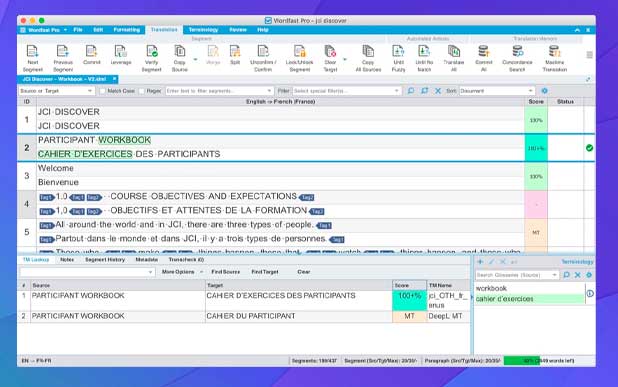Viewport: 618px width, 387px height.
Task: Split the current segment
Action: (x=235, y=55)
